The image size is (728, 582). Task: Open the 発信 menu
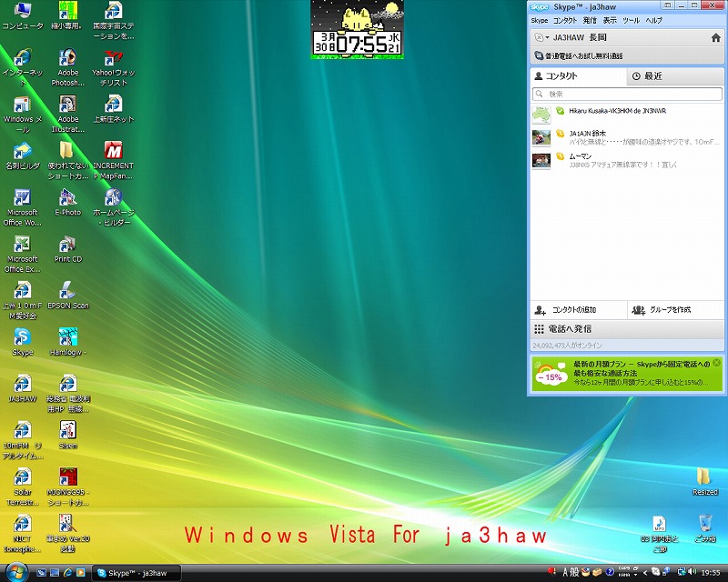[x=590, y=20]
